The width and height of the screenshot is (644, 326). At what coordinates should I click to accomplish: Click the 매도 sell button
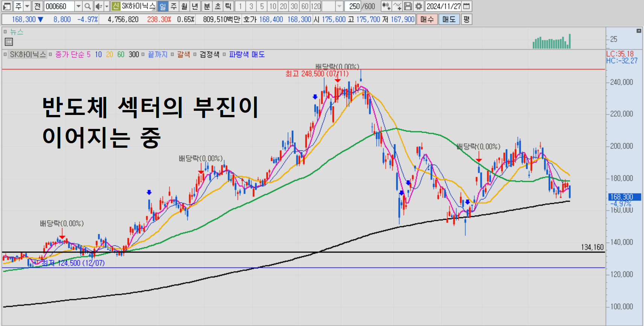(x=449, y=19)
